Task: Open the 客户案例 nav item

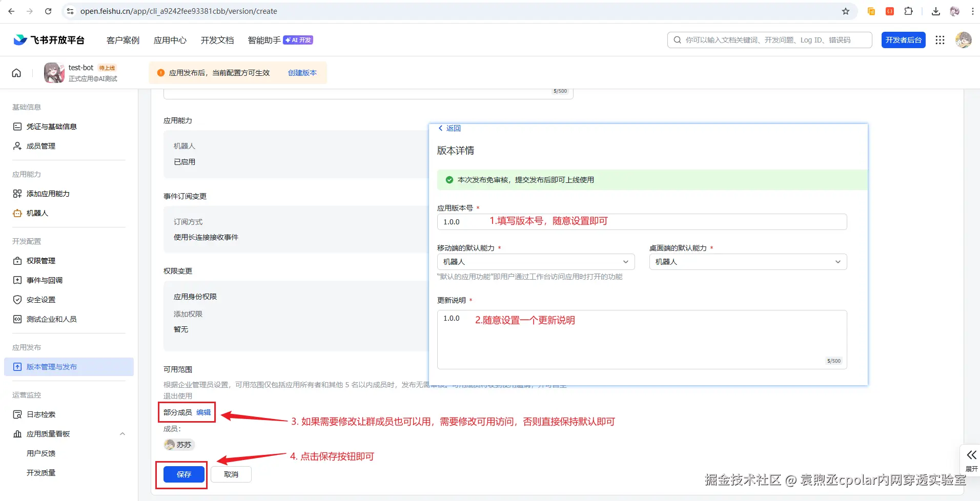Action: pos(123,40)
